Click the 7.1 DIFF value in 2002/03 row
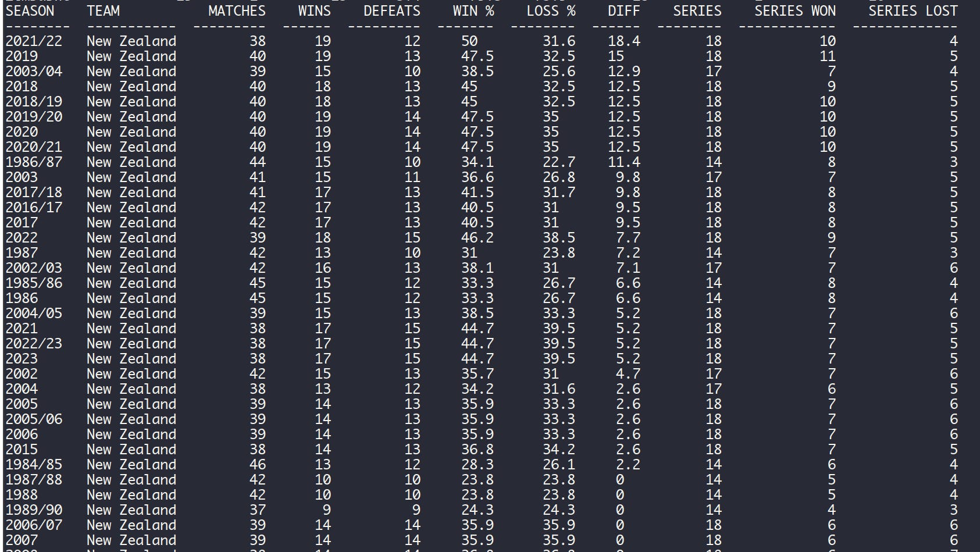The width and height of the screenshot is (980, 552). (x=628, y=268)
